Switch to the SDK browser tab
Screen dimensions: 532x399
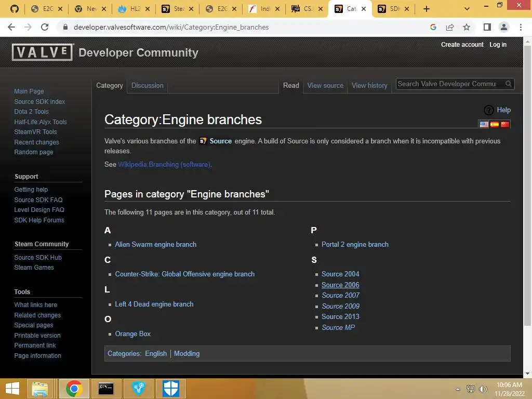tap(394, 9)
